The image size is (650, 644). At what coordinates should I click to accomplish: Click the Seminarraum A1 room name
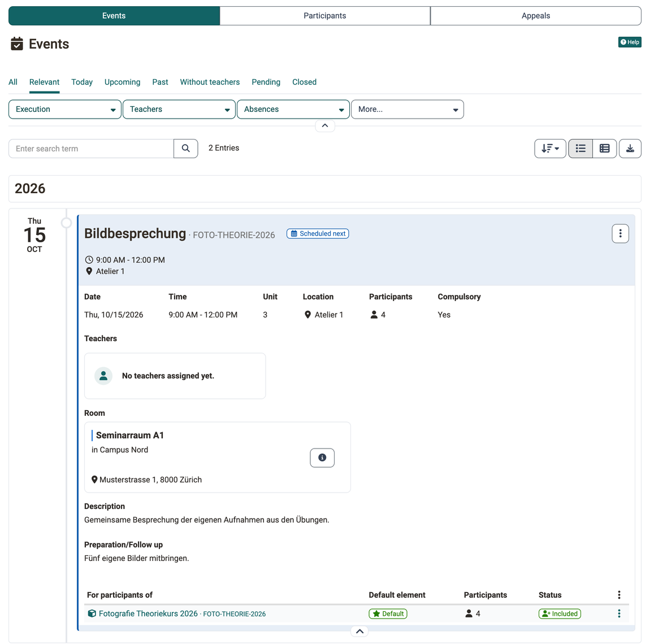(x=130, y=435)
